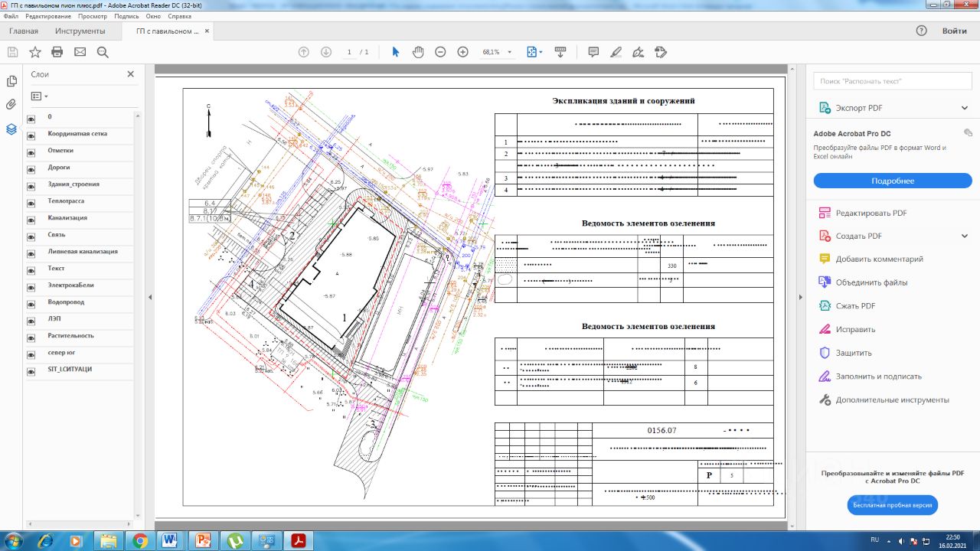The height and width of the screenshot is (551, 980).
Task: Select the Hand pan tool
Action: pyautogui.click(x=418, y=52)
